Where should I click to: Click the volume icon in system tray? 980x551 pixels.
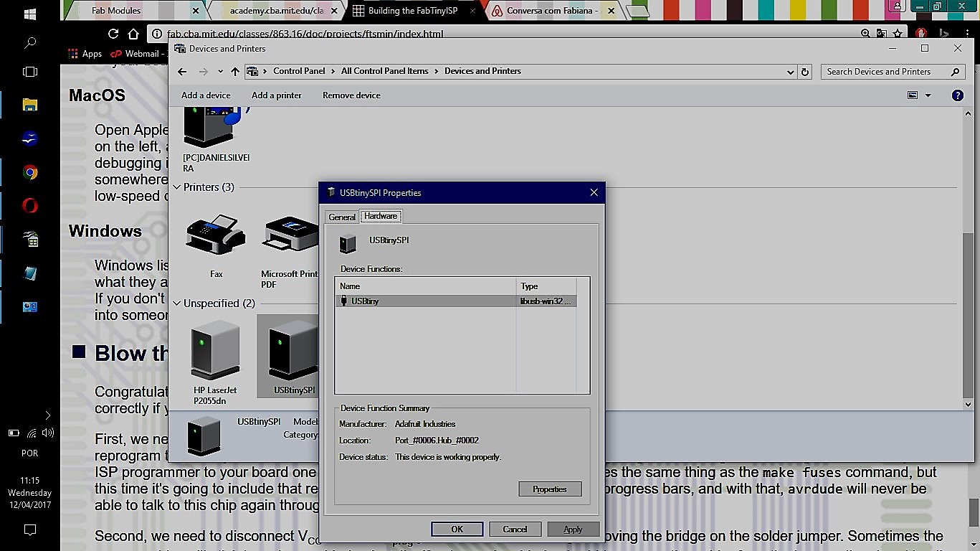point(48,433)
